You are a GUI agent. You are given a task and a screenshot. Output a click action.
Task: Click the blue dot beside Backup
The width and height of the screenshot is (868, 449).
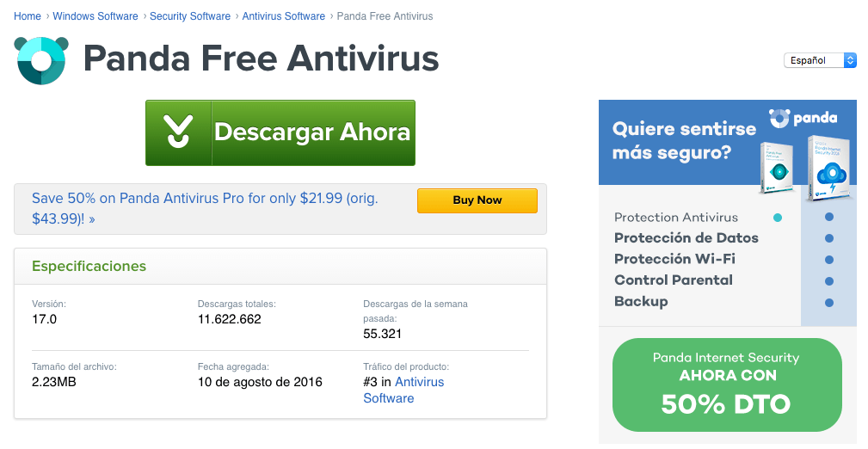pyautogui.click(x=829, y=303)
